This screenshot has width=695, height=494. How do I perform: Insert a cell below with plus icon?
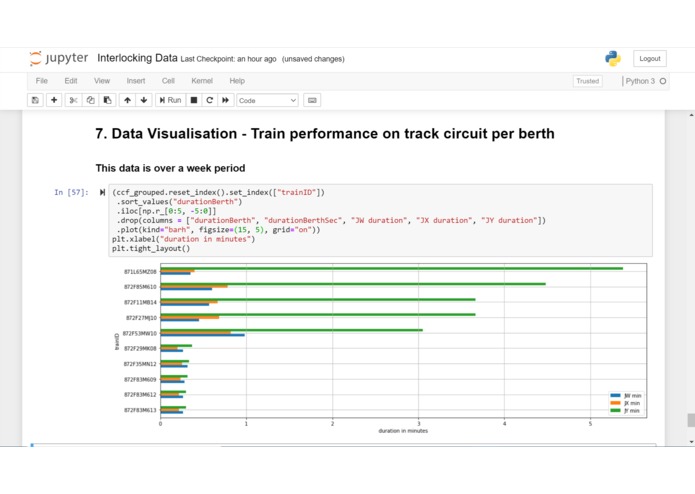[x=54, y=100]
